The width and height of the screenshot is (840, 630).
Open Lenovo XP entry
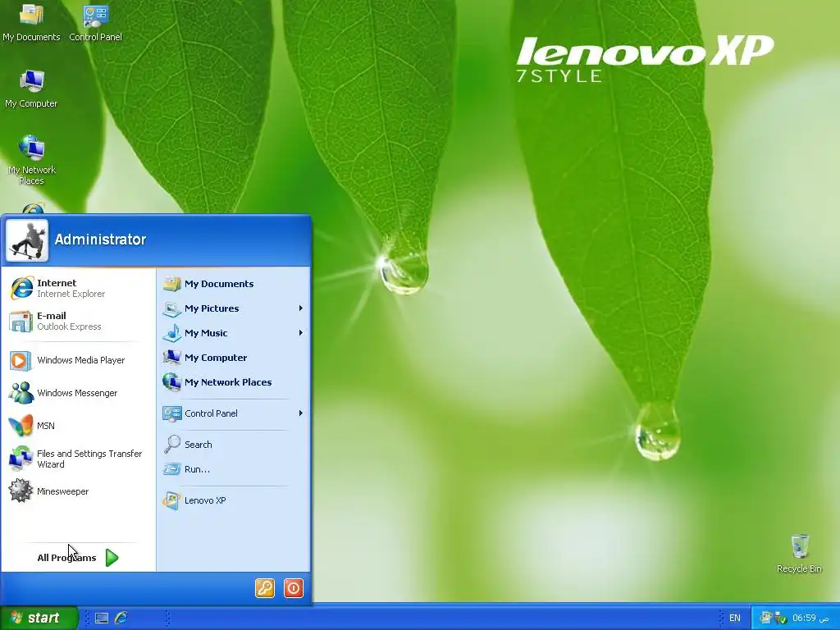point(233,500)
